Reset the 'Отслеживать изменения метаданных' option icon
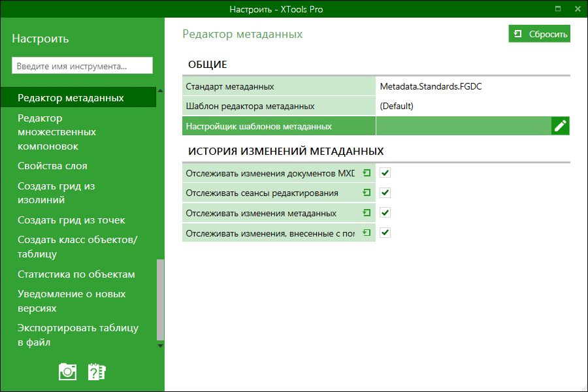 coord(367,213)
